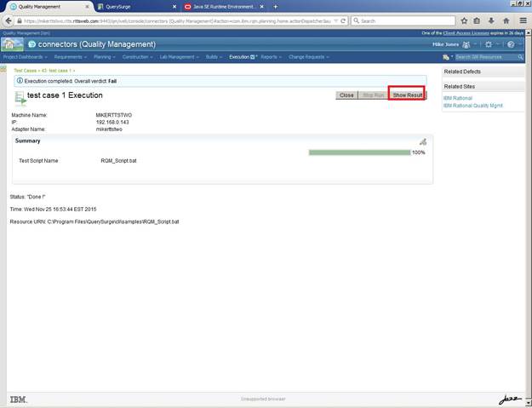Click the machine name MIKERTTSTWO value
The height and width of the screenshot is (408, 532).
(x=114, y=115)
